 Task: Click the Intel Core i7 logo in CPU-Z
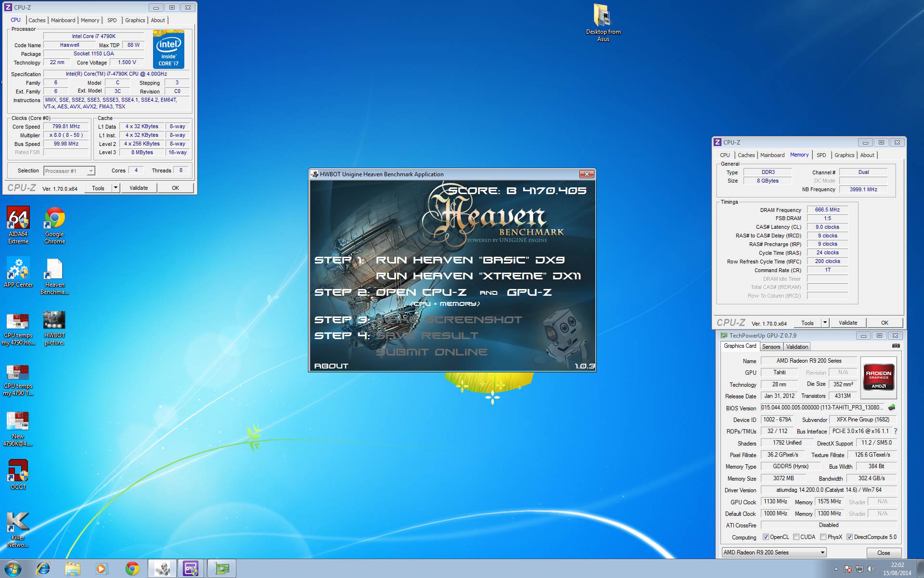click(x=168, y=49)
